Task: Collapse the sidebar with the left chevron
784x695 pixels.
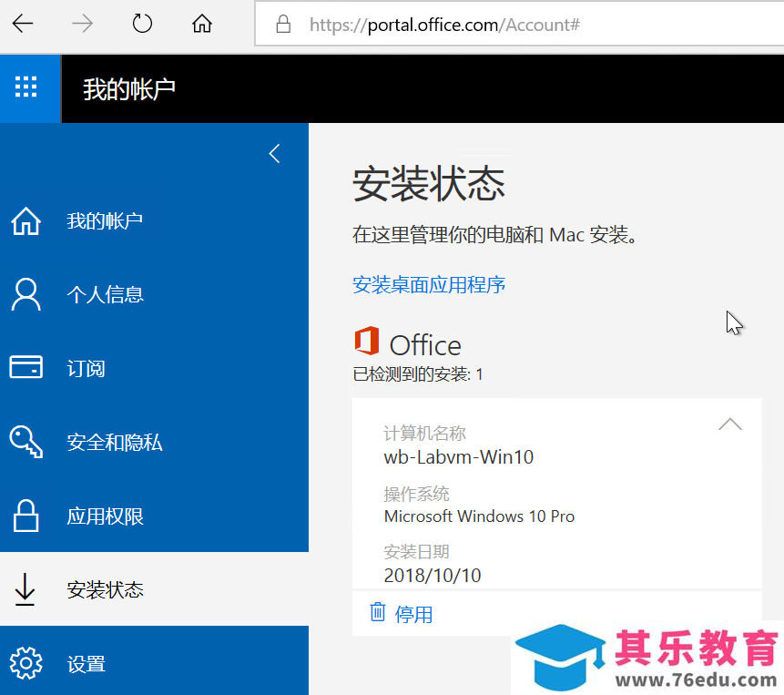Action: pos(274,154)
